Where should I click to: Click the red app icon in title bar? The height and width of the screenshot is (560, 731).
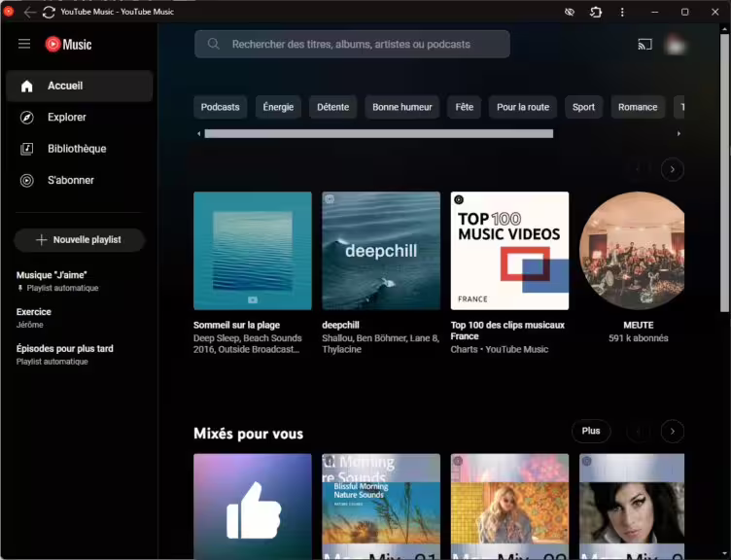(9, 12)
